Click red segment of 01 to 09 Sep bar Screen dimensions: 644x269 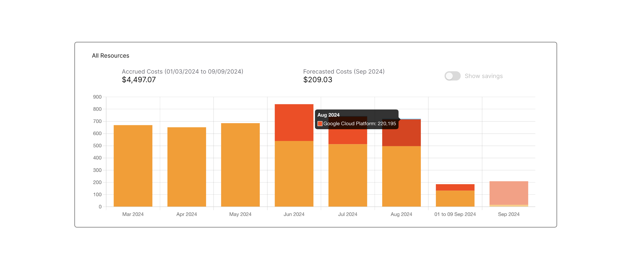point(455,187)
